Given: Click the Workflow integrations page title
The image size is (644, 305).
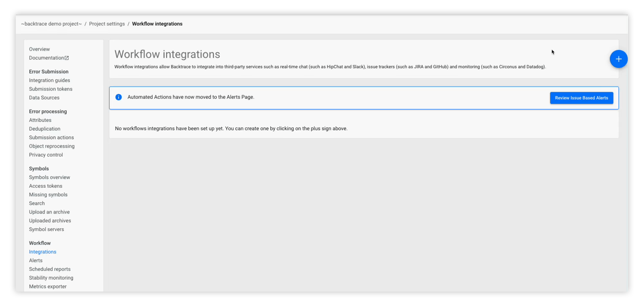Looking at the screenshot, I should pos(167,54).
